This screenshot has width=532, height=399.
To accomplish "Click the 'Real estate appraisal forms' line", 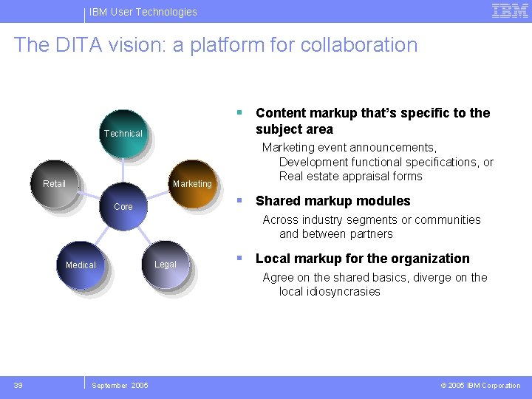I will coord(350,177).
